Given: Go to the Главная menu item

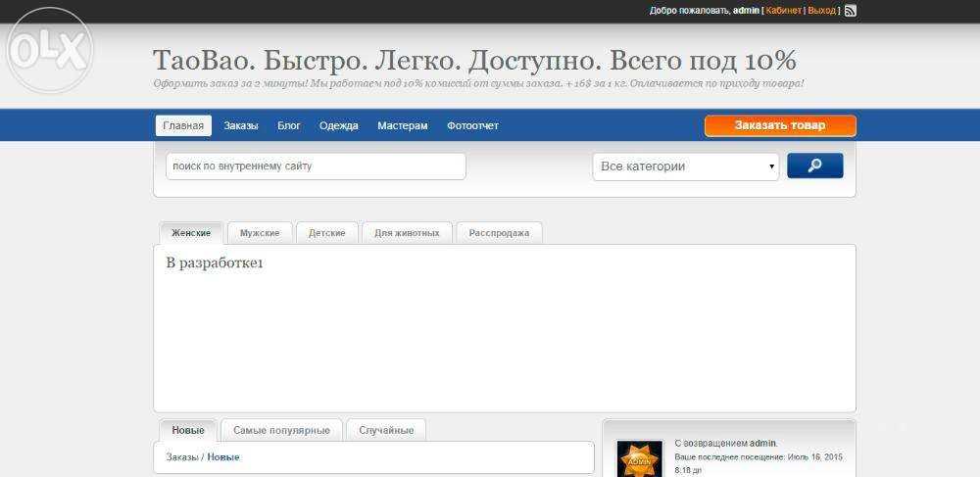Looking at the screenshot, I should click(x=183, y=125).
